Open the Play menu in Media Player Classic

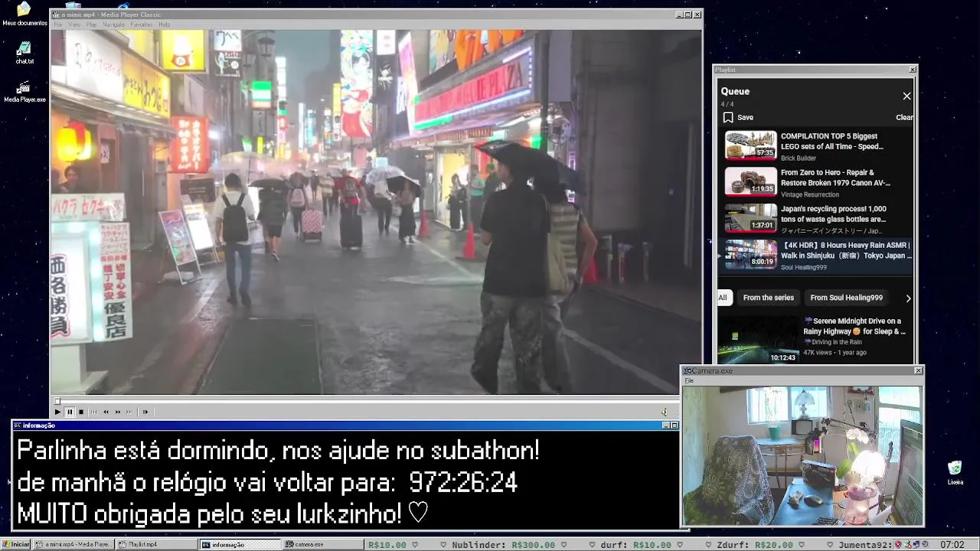click(91, 24)
